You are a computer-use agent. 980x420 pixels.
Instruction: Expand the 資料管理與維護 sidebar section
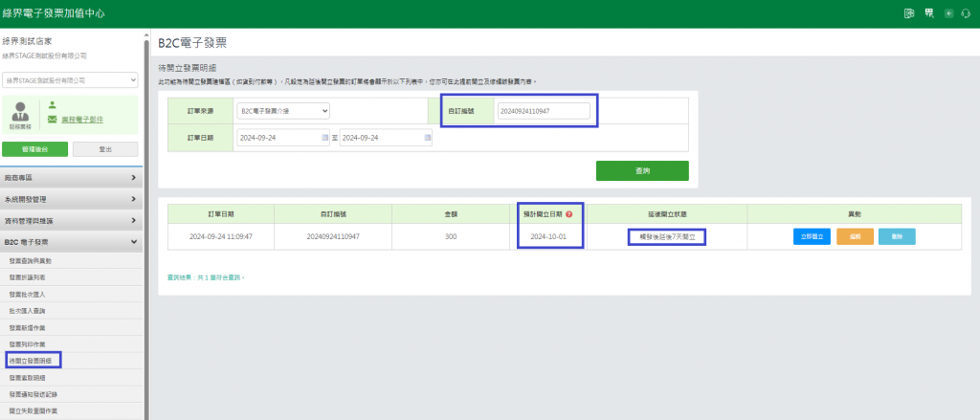pos(71,221)
